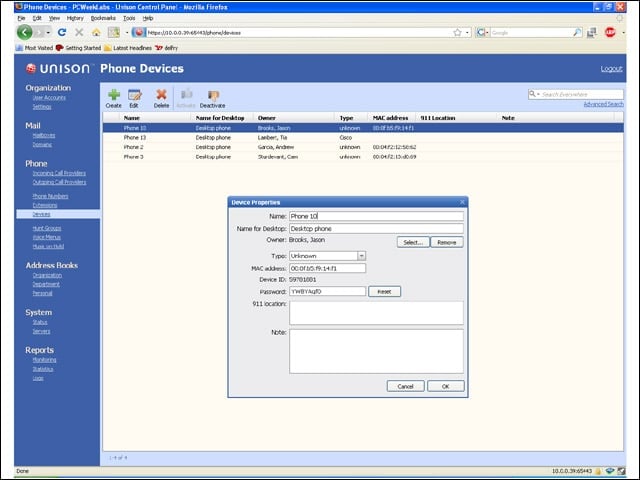This screenshot has height=480, width=640.
Task: Open the back/forward history dropdown arrow
Action: (x=49, y=32)
